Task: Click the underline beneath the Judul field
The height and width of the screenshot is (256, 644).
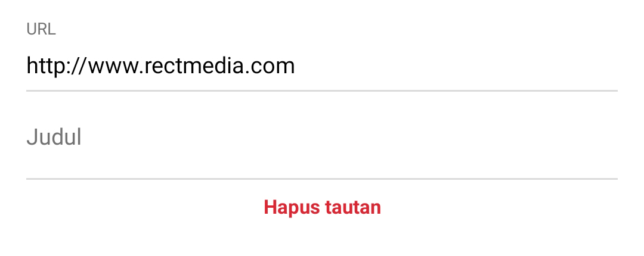Action: (x=321, y=179)
